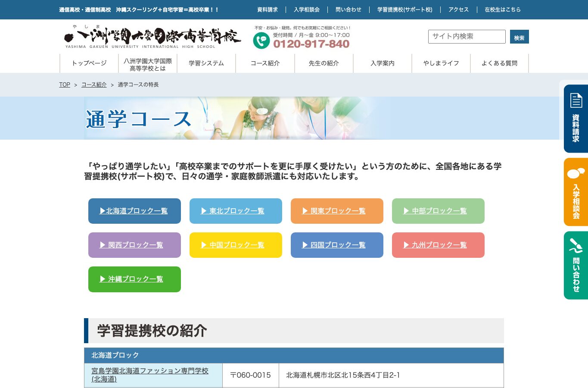This screenshot has width=588, height=388.
Task: Open the 資料請求 side tab with document icon
Action: (x=576, y=119)
